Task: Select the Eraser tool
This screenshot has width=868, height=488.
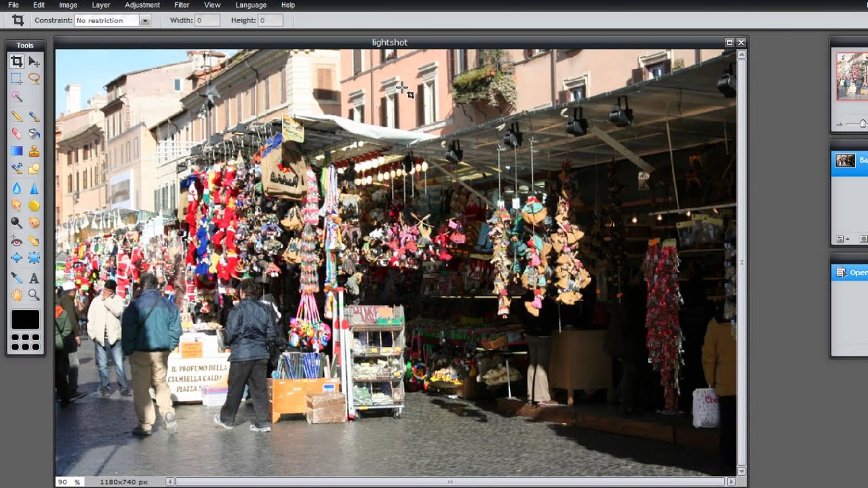Action: coord(16,134)
